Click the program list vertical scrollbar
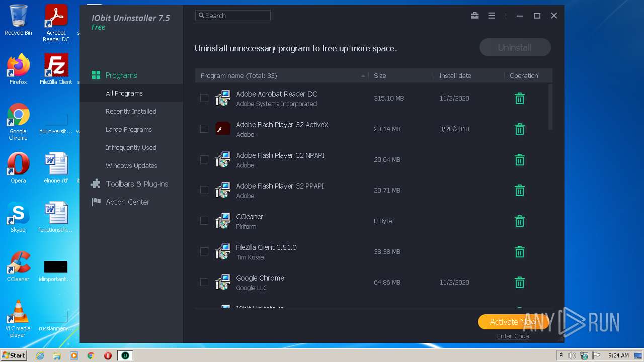644x362 pixels. tap(550, 107)
